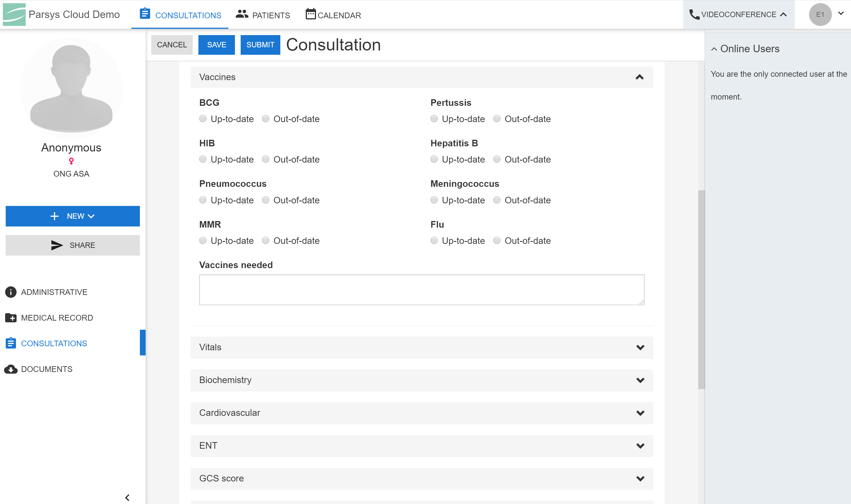Click the Administrative info icon
Image resolution: width=851 pixels, height=504 pixels.
pyautogui.click(x=11, y=292)
